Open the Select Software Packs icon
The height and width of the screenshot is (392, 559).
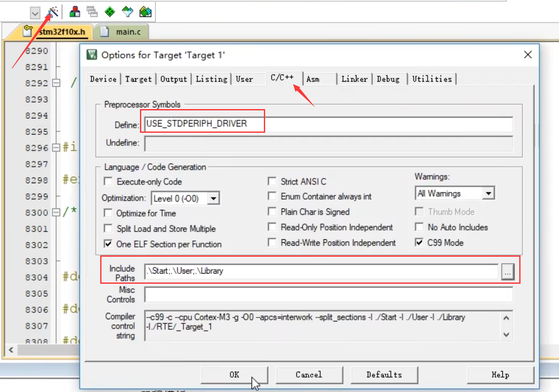click(x=127, y=12)
